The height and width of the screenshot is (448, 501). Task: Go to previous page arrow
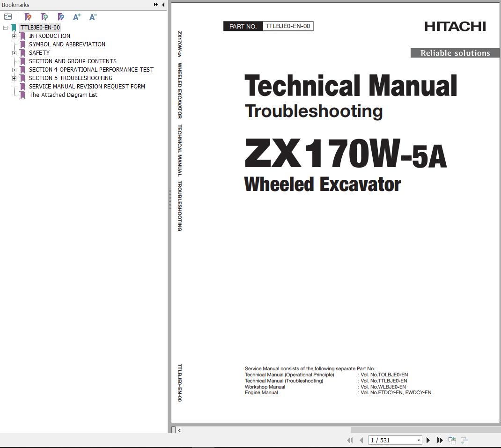tap(361, 441)
